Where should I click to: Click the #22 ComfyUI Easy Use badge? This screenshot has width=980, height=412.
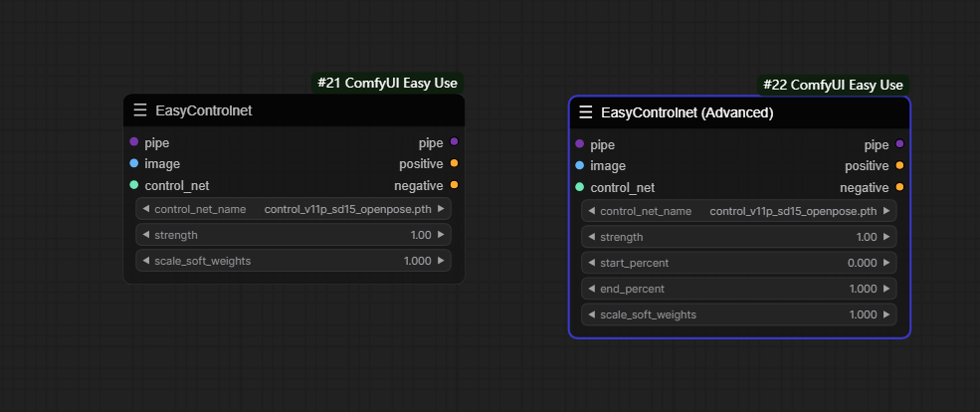(x=833, y=85)
